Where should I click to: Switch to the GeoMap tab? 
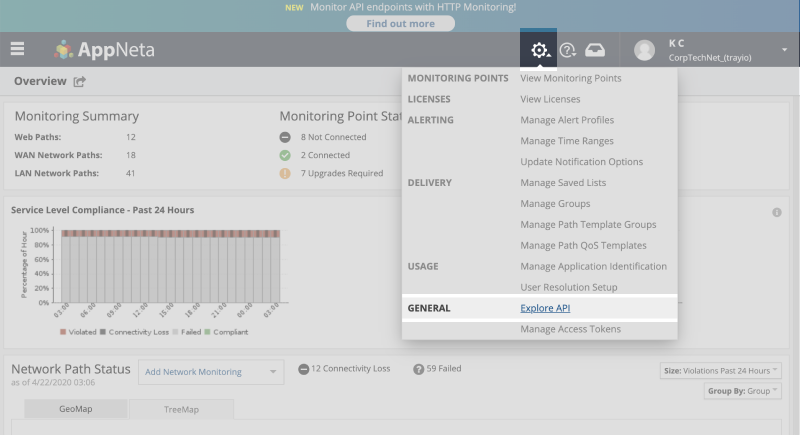(x=78, y=409)
